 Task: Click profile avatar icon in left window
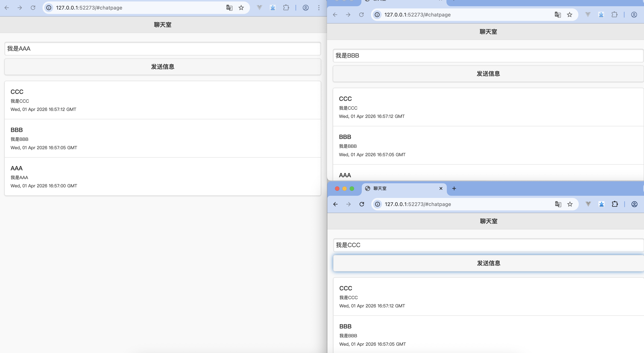(x=306, y=8)
